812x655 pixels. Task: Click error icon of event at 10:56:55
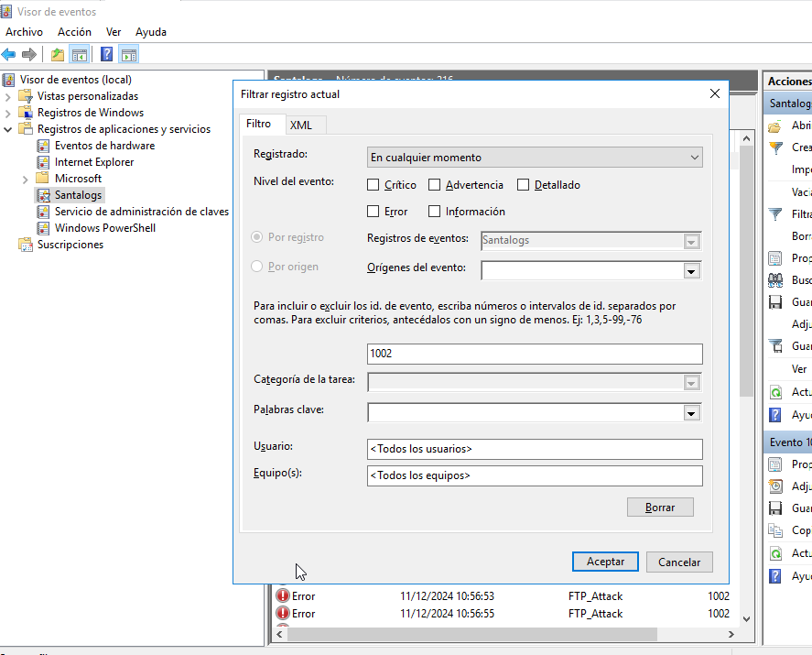[x=283, y=613]
